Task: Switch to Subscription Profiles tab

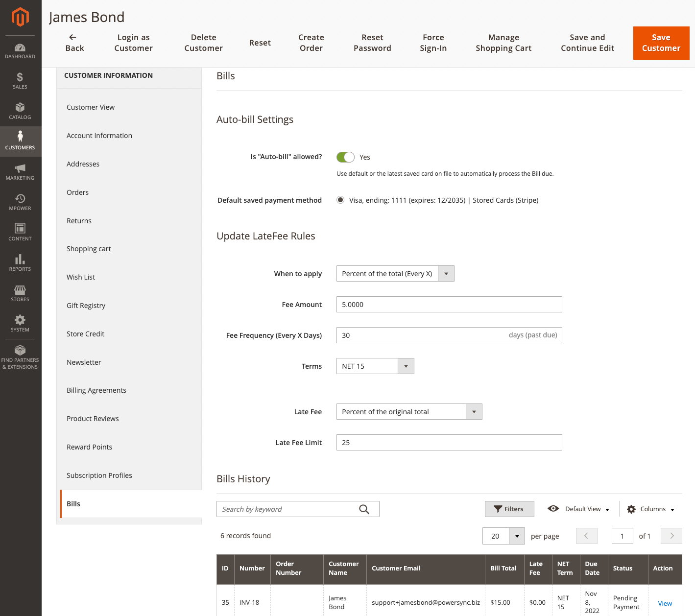Action: click(x=99, y=475)
